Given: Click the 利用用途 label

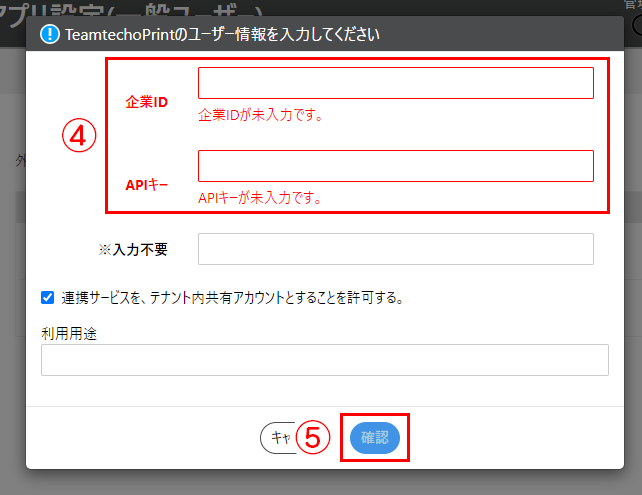Looking at the screenshot, I should tap(69, 334).
